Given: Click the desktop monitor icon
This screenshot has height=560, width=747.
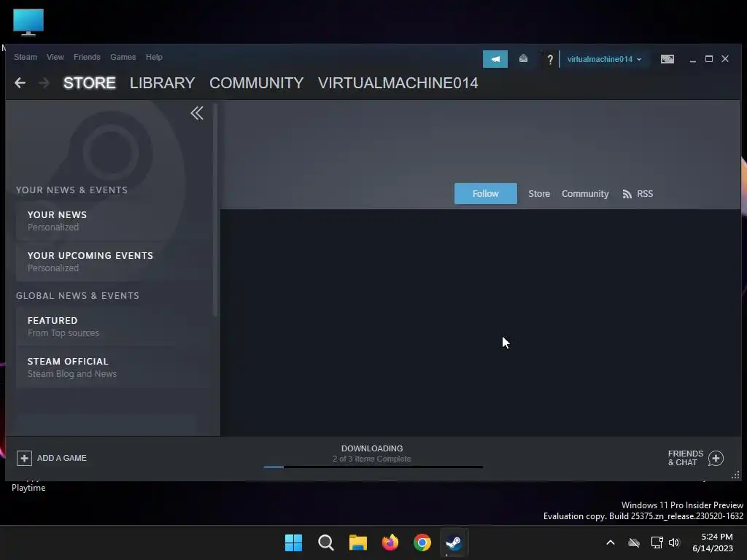Looking at the screenshot, I should pyautogui.click(x=28, y=22).
